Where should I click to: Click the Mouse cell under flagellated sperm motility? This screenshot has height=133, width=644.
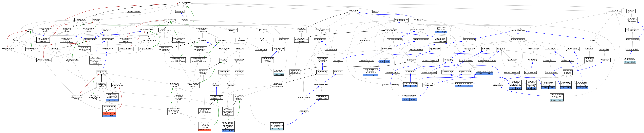[x=276, y=74]
